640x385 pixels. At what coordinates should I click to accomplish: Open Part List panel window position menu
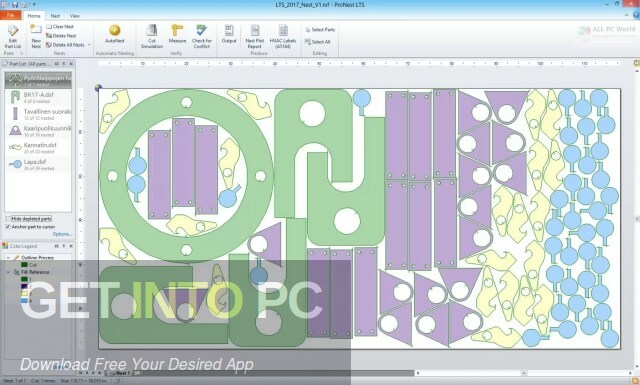tap(57, 64)
